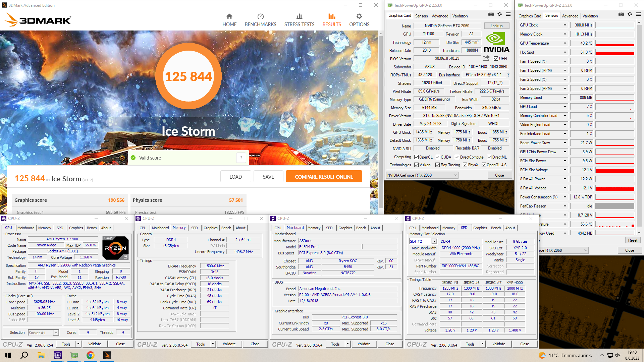Click NVIDIA logo in GPU-Z

(496, 43)
